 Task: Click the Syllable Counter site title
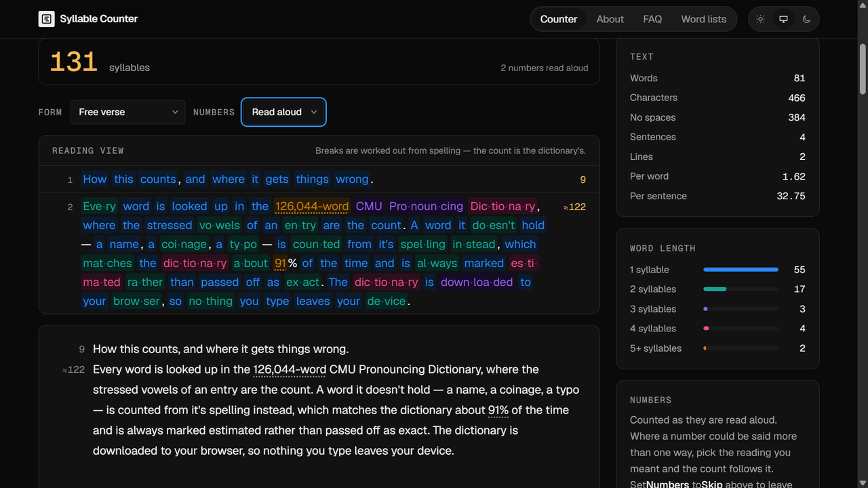click(99, 19)
